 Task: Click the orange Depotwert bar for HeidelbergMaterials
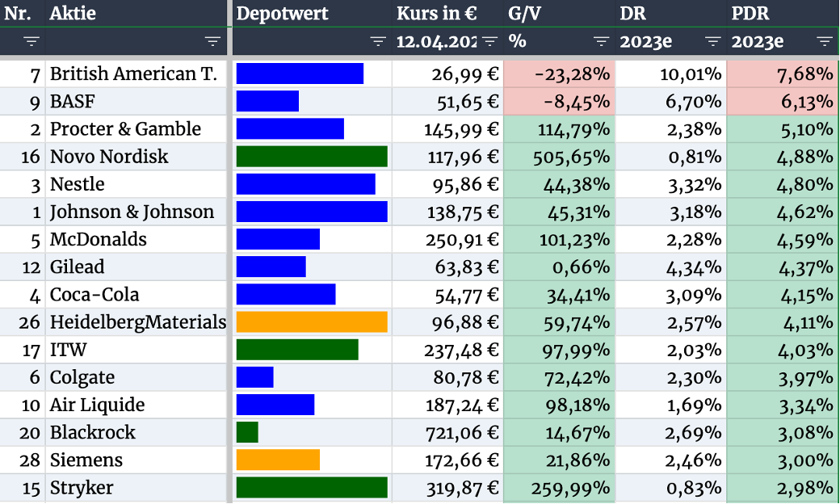coord(312,322)
